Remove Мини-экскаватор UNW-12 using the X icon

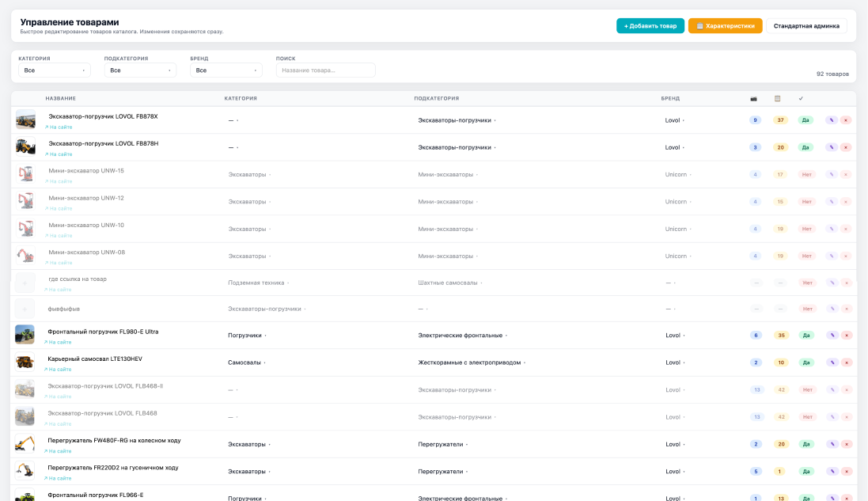tap(846, 202)
